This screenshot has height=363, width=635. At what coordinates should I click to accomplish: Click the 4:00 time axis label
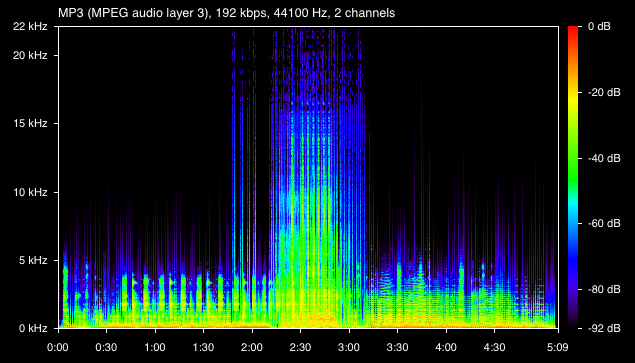tap(446, 348)
